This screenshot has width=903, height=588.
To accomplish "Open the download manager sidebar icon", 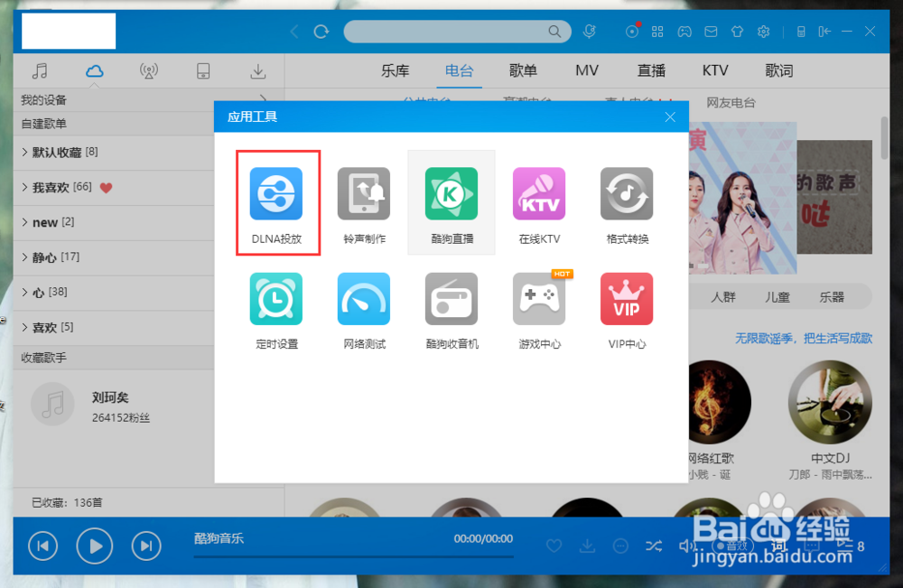I will click(258, 70).
